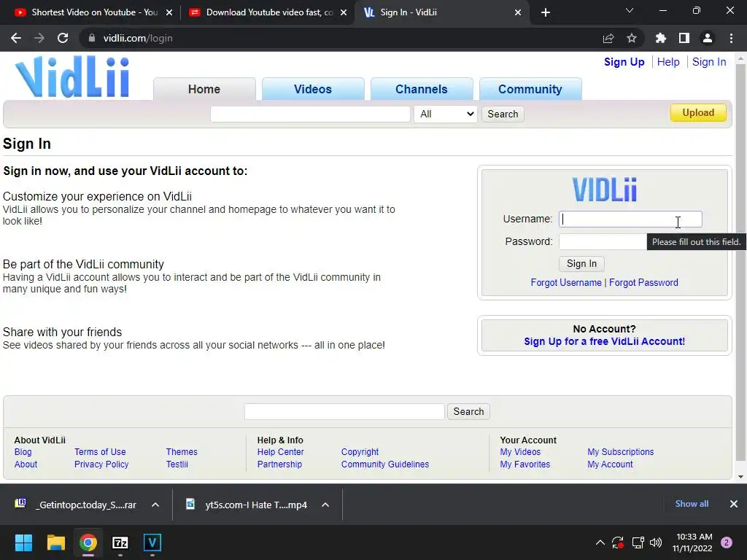Open 7-Zip from the taskbar

pyautogui.click(x=120, y=542)
